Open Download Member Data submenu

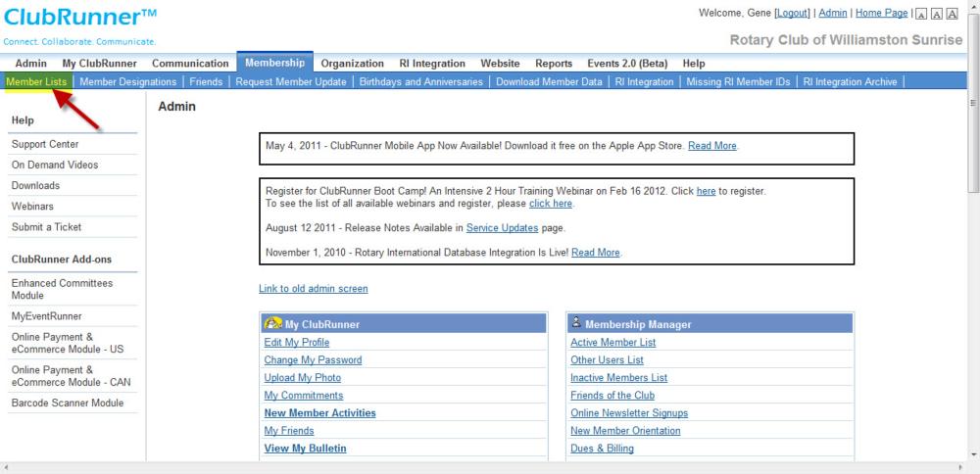coord(550,82)
